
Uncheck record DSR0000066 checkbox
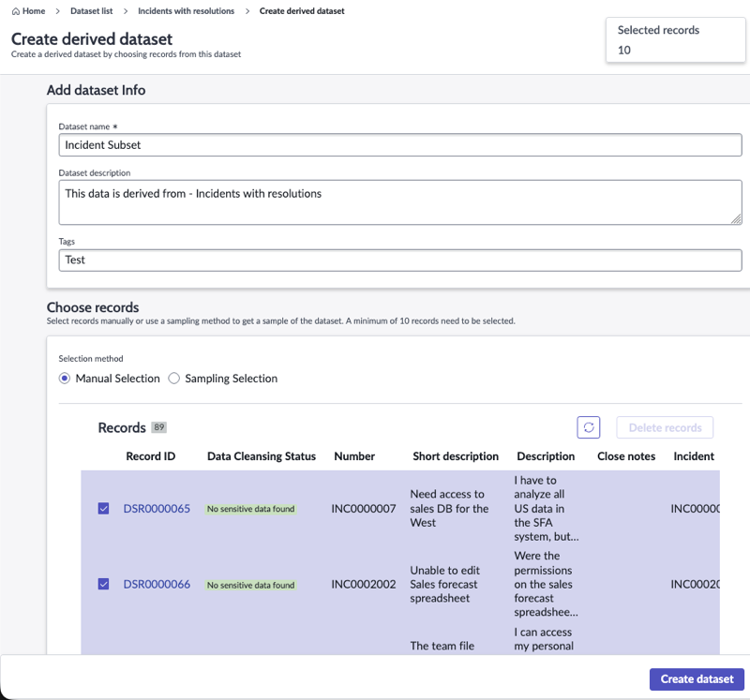click(x=103, y=584)
